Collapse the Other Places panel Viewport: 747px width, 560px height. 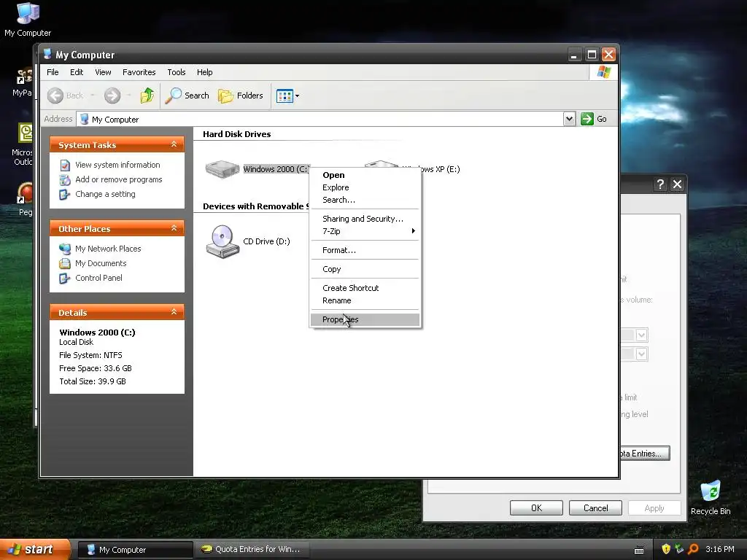tap(174, 228)
